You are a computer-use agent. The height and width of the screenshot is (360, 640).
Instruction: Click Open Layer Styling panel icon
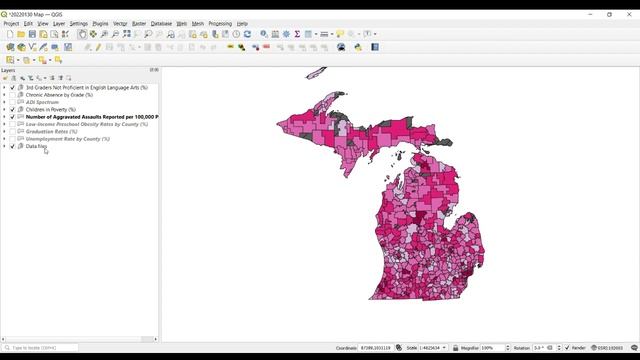pyautogui.click(x=5, y=78)
